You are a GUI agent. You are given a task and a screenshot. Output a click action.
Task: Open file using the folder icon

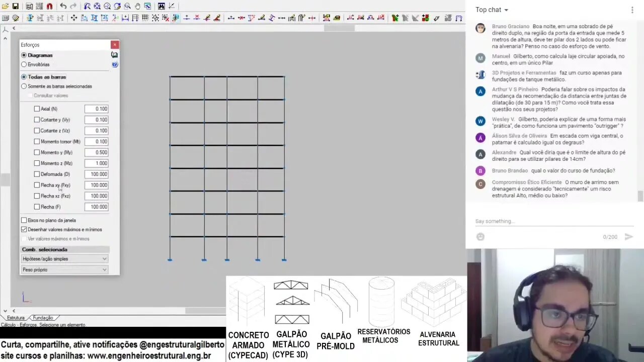point(6,7)
